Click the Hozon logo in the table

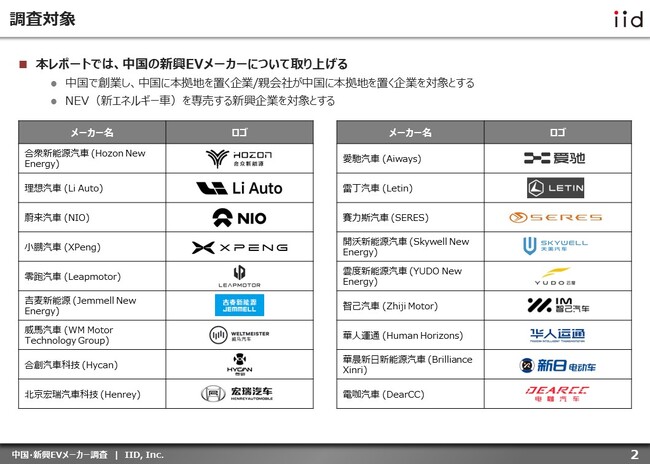[x=239, y=159]
